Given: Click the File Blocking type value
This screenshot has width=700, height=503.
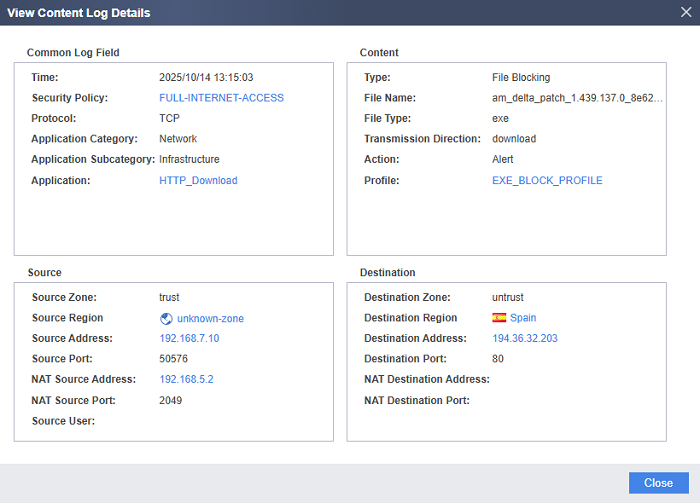Looking at the screenshot, I should 521,77.
